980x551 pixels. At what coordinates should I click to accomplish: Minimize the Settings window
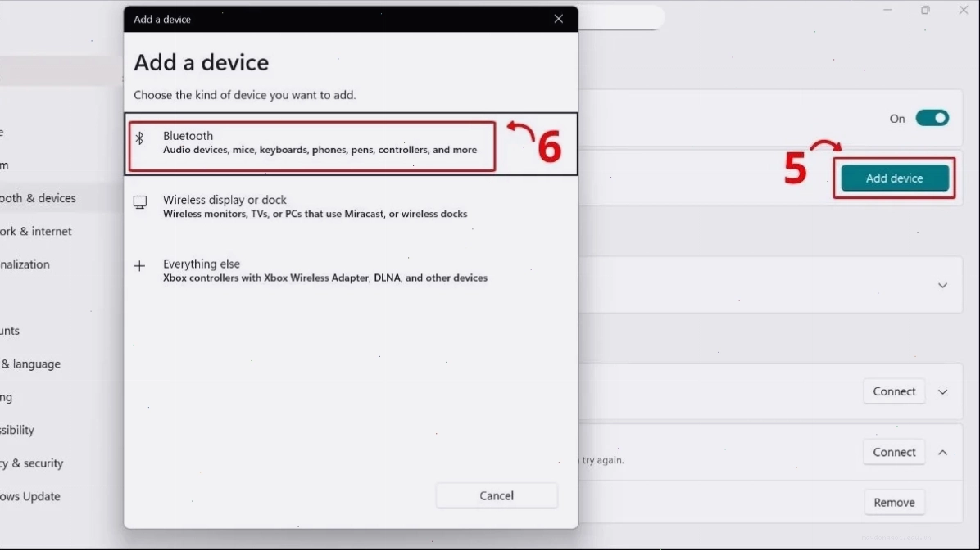point(887,10)
